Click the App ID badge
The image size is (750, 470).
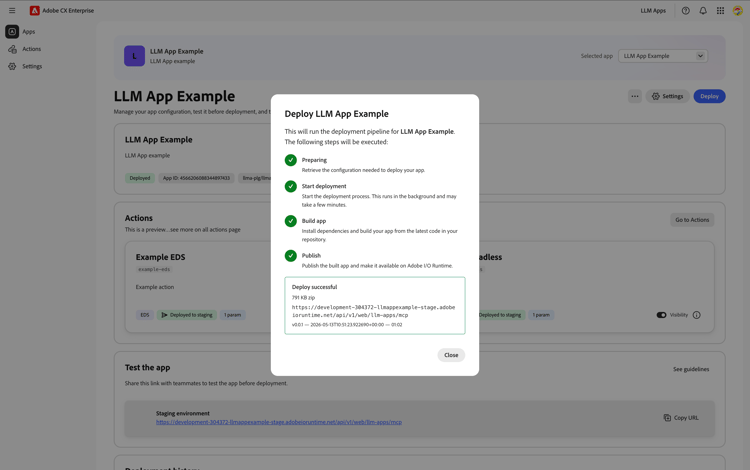(196, 178)
